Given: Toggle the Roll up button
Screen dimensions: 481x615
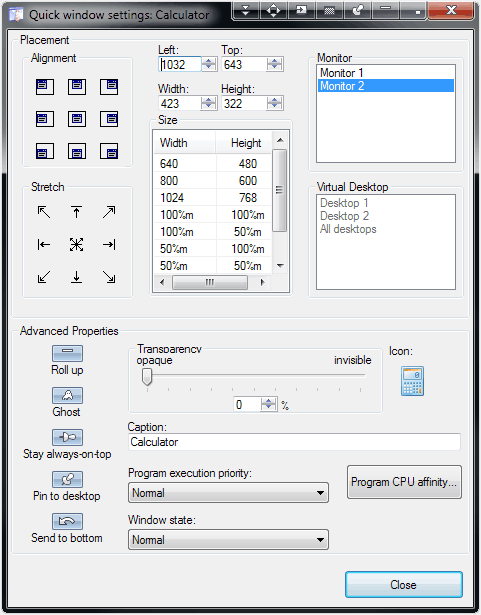Looking at the screenshot, I should 67,353.
